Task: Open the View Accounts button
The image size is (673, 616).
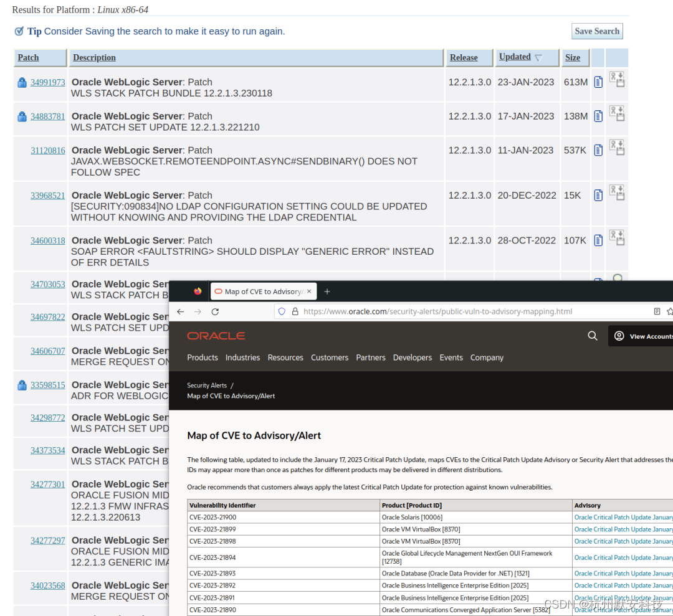Action: click(641, 336)
